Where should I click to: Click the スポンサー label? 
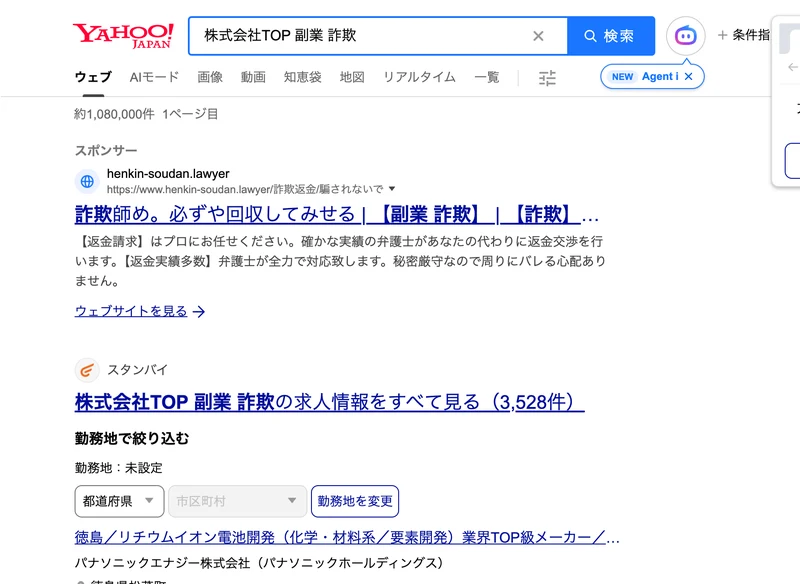pyautogui.click(x=106, y=151)
